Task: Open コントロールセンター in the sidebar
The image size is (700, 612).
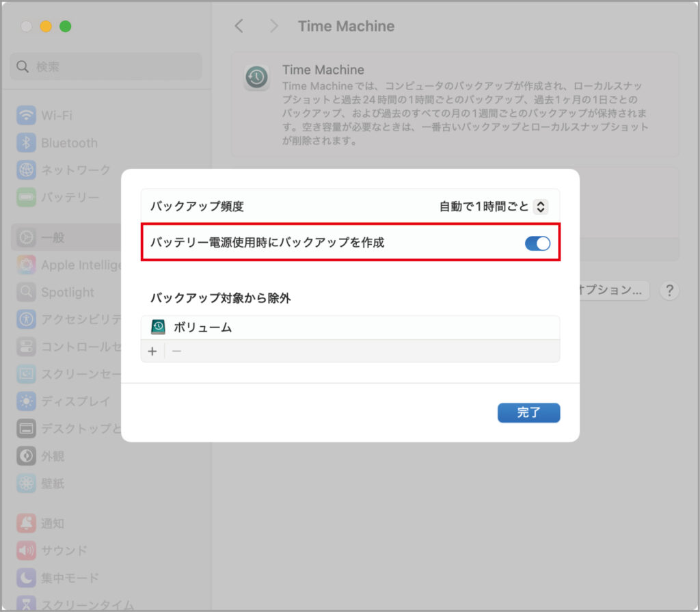Action: [x=69, y=347]
